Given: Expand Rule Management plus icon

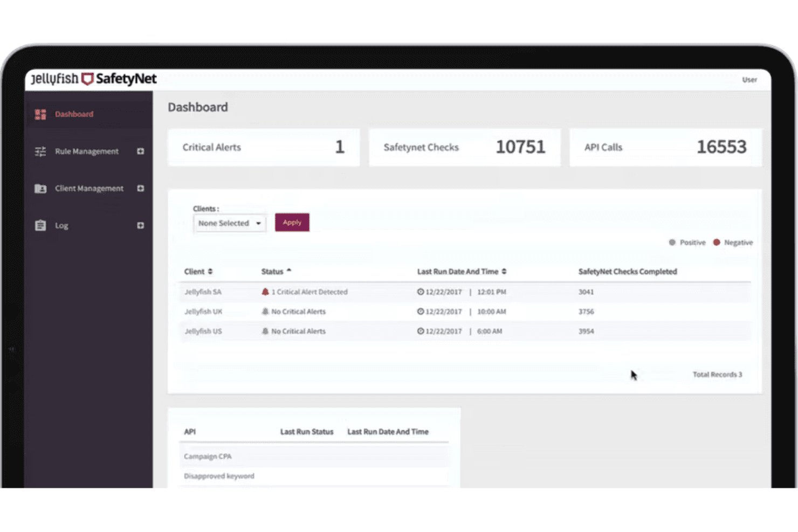Looking at the screenshot, I should pyautogui.click(x=141, y=151).
